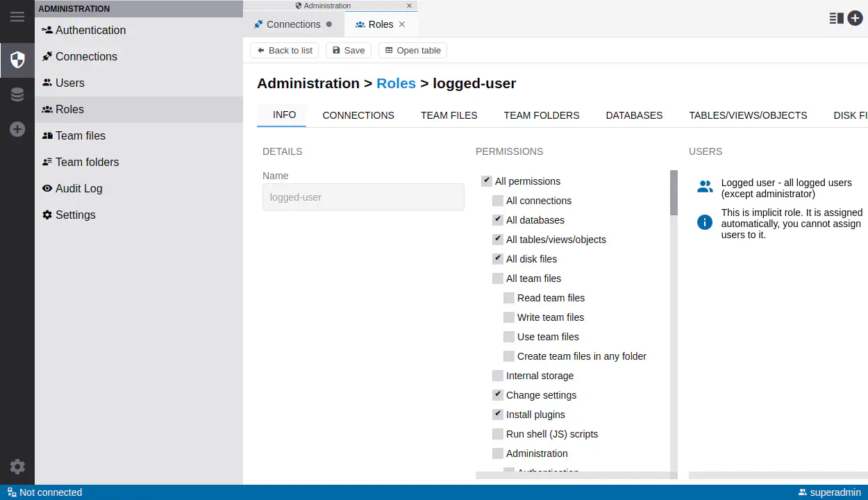868x500 pixels.
Task: Select the shield Administration icon in sidebar
Action: click(x=17, y=60)
